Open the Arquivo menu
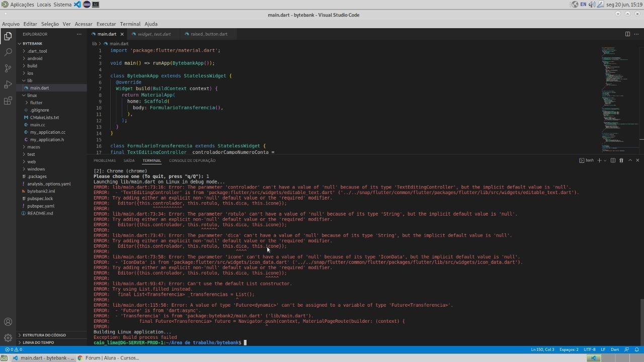Viewport: 644px width, 362px height. [11, 24]
